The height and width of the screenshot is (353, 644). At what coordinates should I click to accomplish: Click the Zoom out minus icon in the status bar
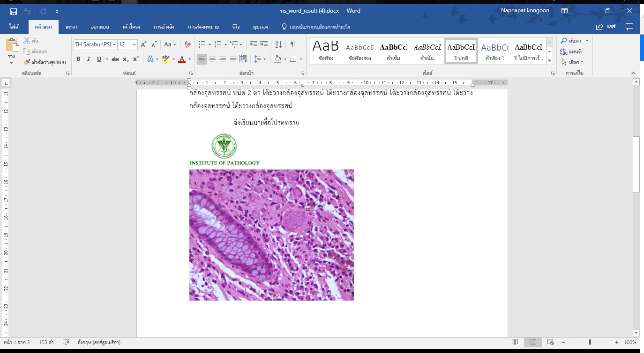[x=563, y=342]
